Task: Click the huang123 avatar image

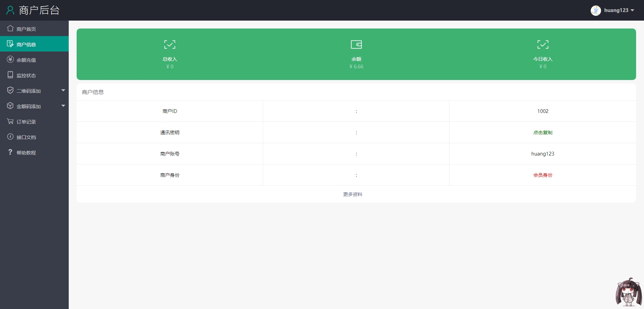Action: [596, 10]
